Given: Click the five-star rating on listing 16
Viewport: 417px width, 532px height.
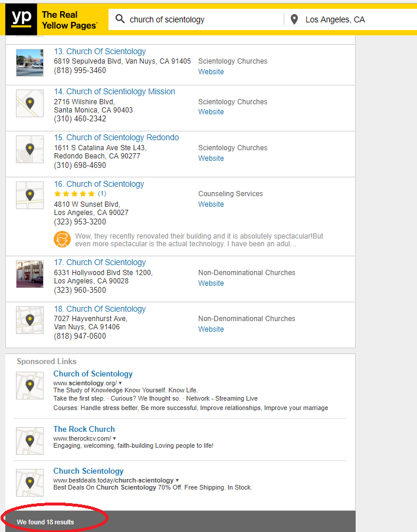Looking at the screenshot, I should pyautogui.click(x=74, y=194).
